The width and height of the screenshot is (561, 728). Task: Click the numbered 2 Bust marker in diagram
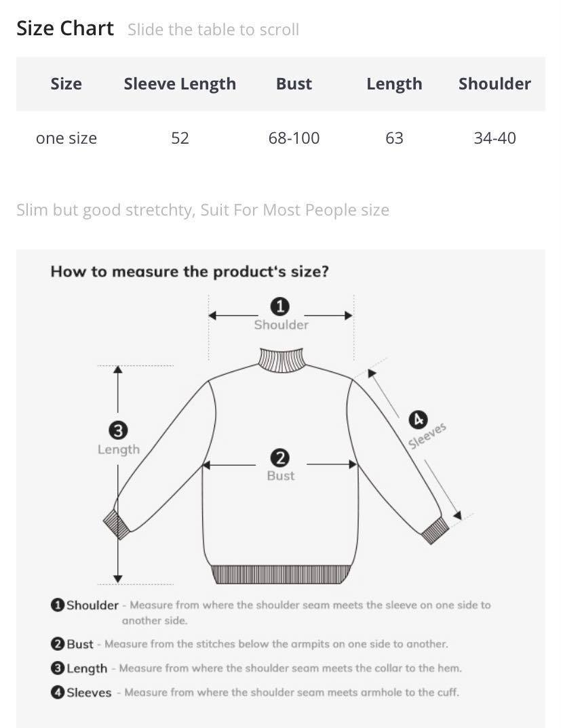279,458
